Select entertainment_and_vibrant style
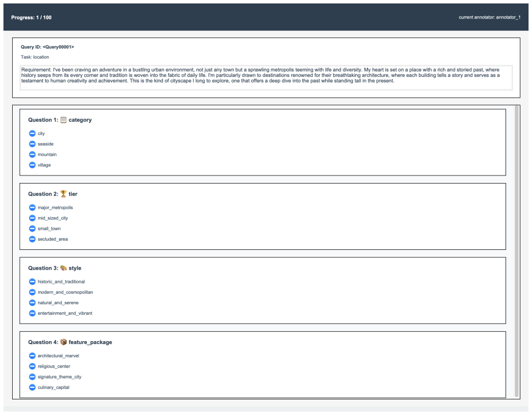Screen dimensions: 532x415 [32, 313]
